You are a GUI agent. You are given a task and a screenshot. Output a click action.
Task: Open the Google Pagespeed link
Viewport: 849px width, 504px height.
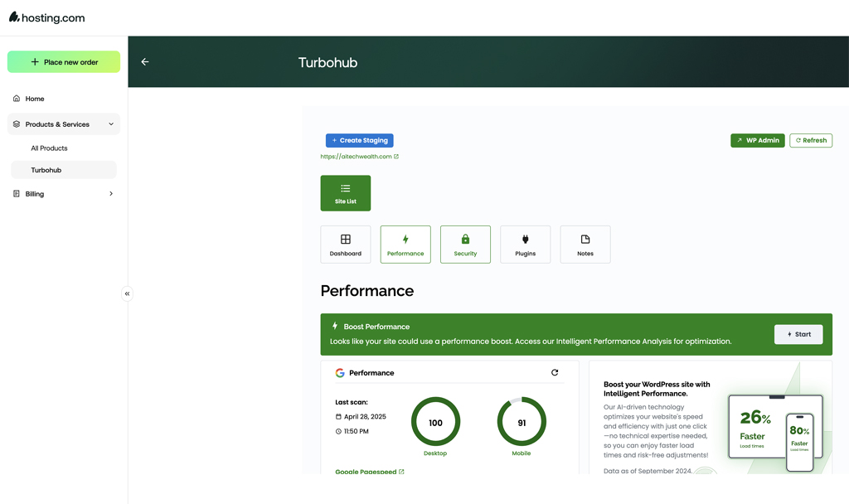coord(366,472)
